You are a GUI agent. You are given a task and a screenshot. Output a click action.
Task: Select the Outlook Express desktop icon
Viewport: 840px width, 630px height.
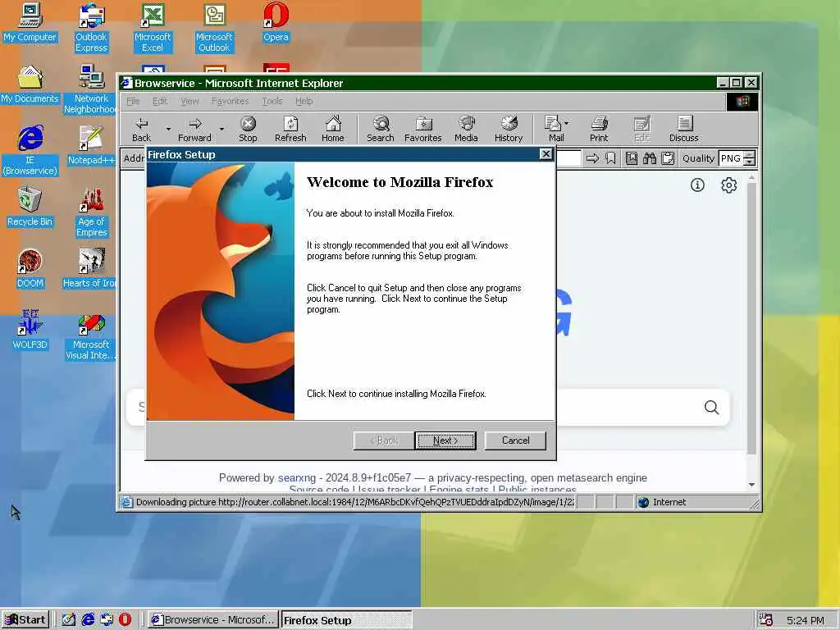[x=92, y=27]
